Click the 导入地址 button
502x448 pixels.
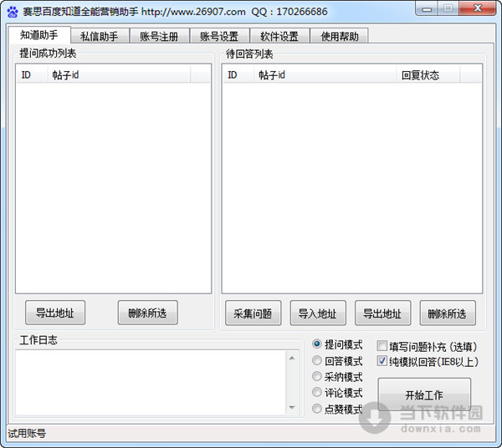coord(318,313)
